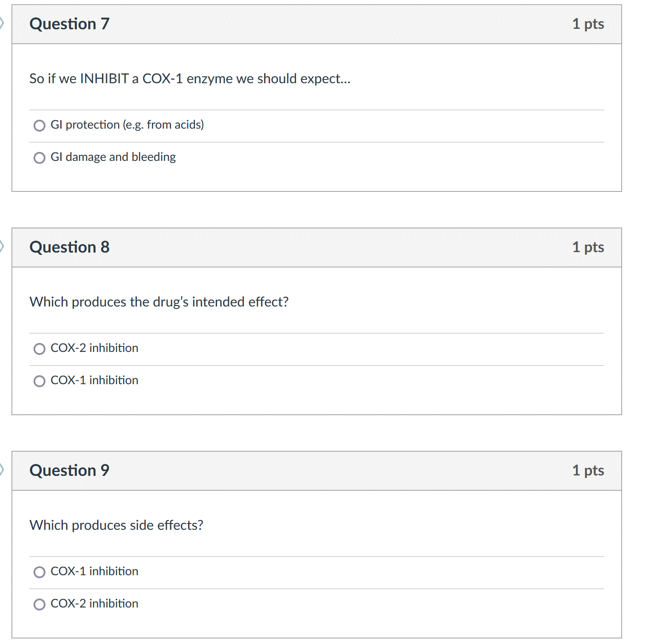Click the '1 pts' label of Question 7
The image size is (648, 644).
(588, 24)
